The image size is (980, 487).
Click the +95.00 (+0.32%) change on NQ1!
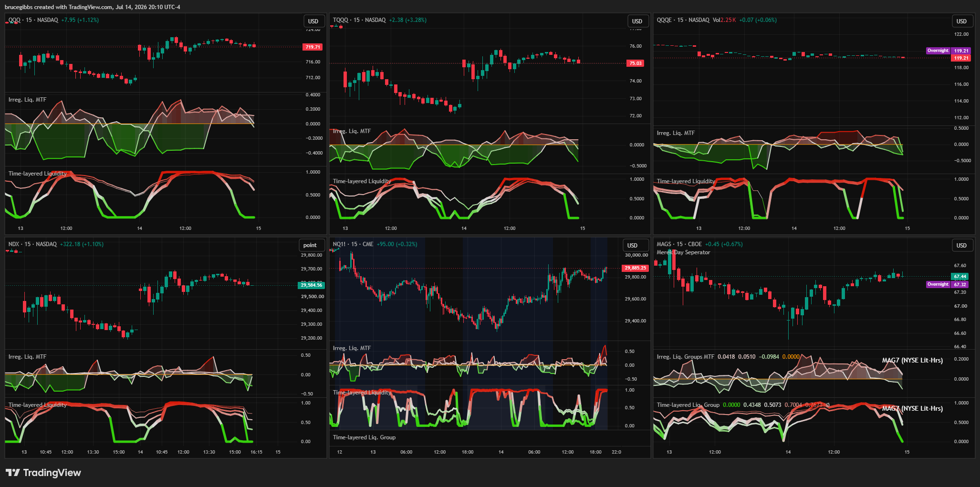click(397, 244)
